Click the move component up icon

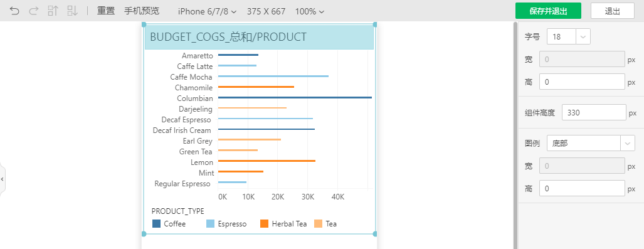[x=53, y=11]
